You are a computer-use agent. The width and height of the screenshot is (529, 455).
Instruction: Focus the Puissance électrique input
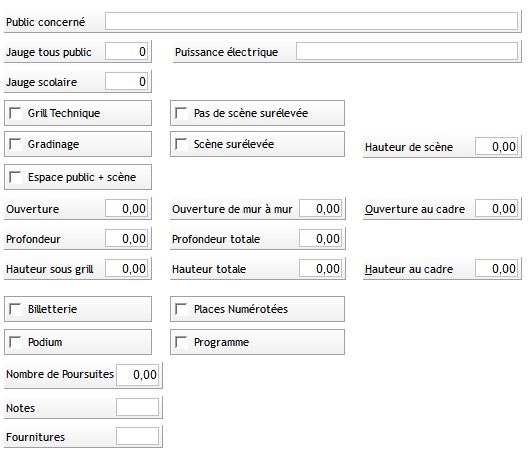407,51
